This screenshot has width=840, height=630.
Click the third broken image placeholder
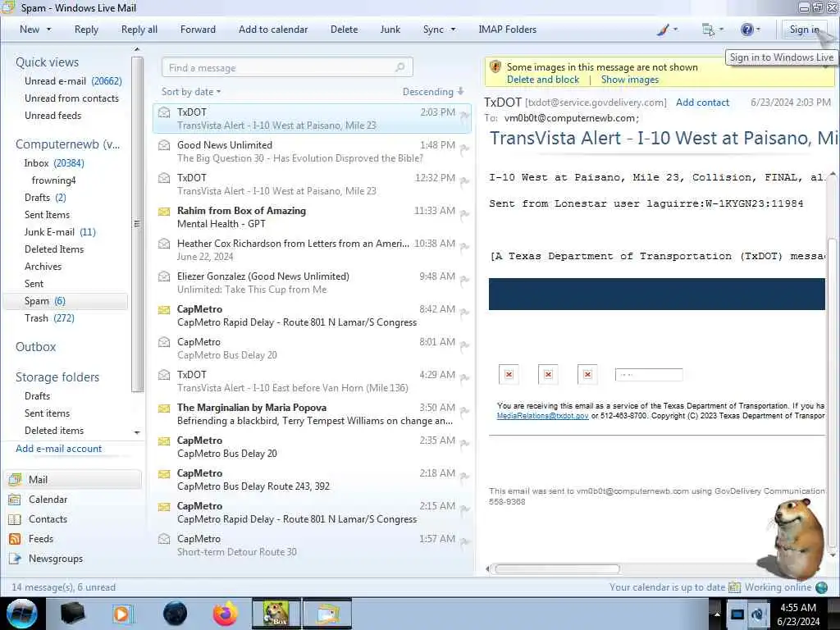coord(587,374)
